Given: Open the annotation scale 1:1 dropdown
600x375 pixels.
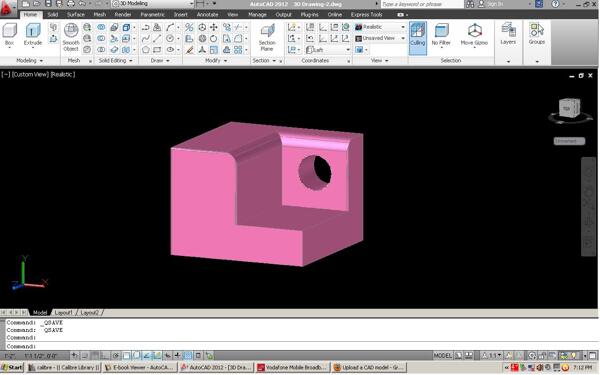Looking at the screenshot, I should tap(492, 355).
